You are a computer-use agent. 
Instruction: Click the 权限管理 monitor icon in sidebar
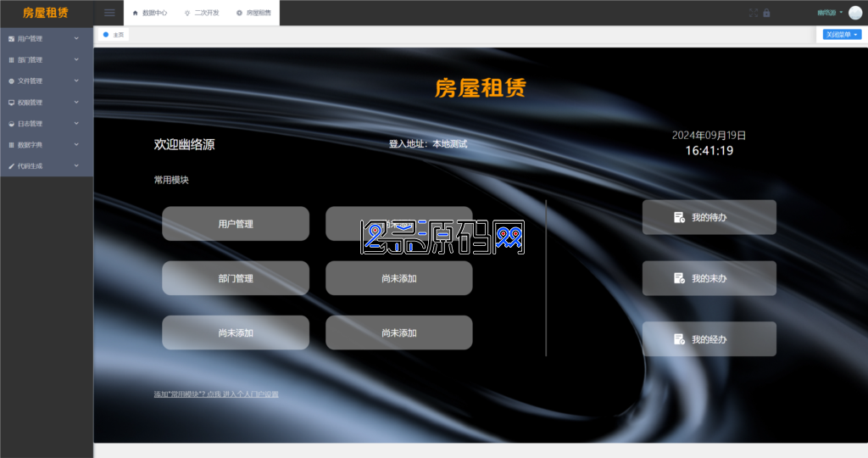11,103
